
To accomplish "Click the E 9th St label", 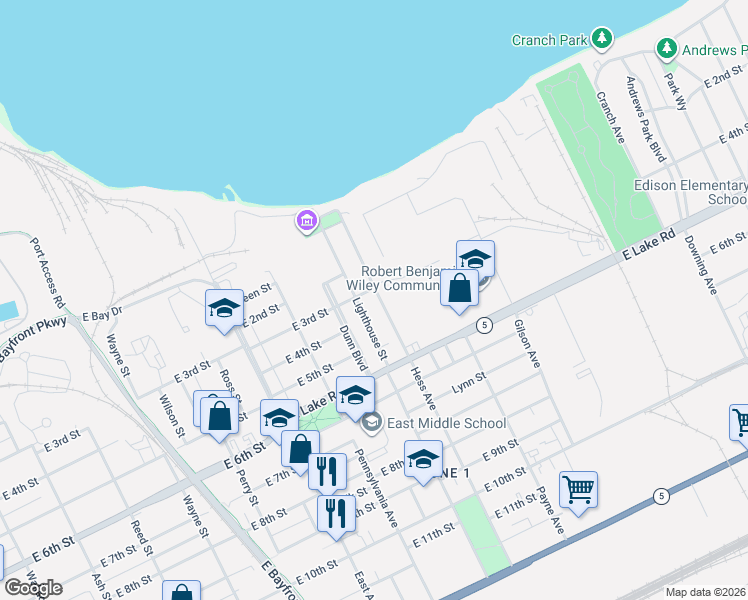I will point(500,450).
